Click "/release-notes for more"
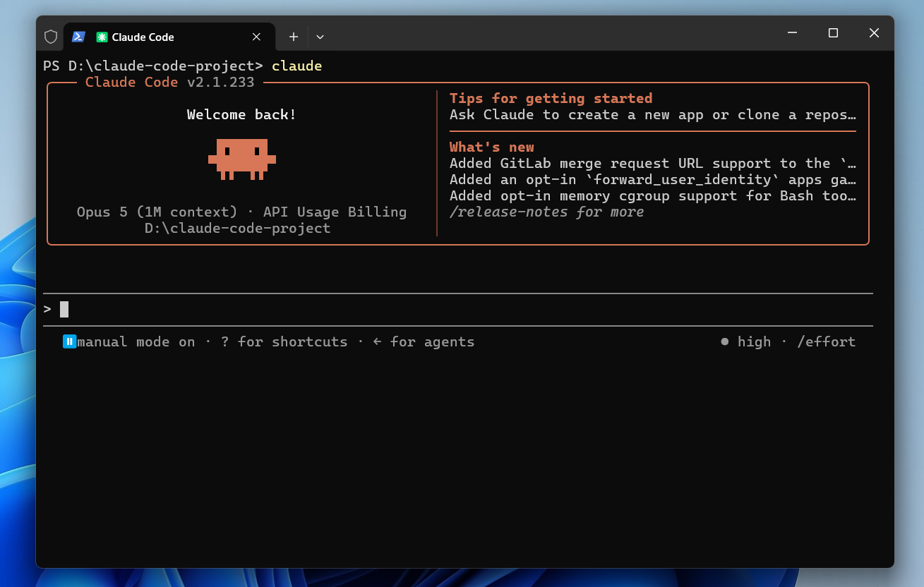The image size is (924, 587). [547, 212]
